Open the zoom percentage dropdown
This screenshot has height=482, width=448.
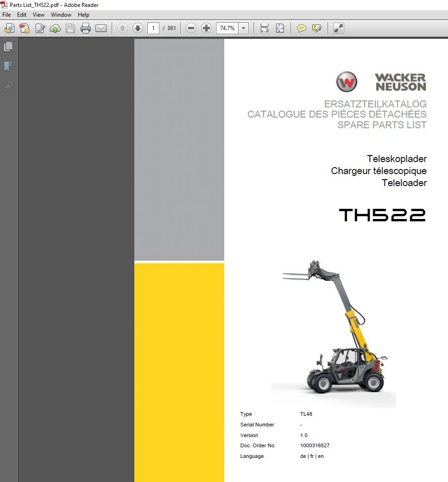point(244,28)
